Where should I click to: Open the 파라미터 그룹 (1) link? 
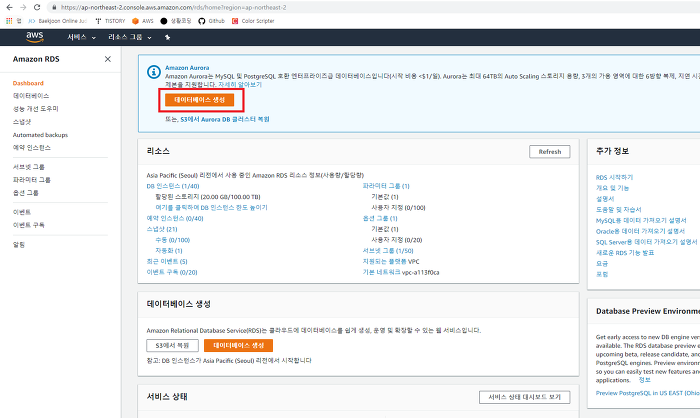pos(386,186)
